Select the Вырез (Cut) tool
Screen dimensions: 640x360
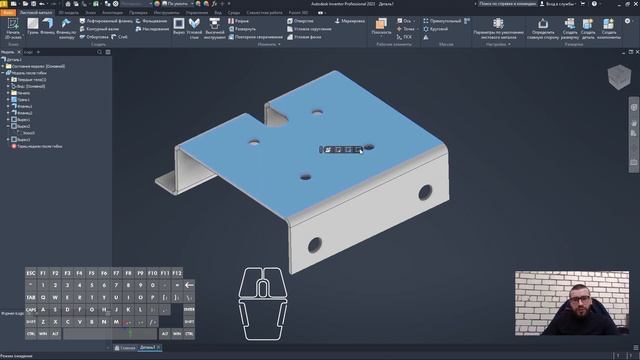pos(179,27)
